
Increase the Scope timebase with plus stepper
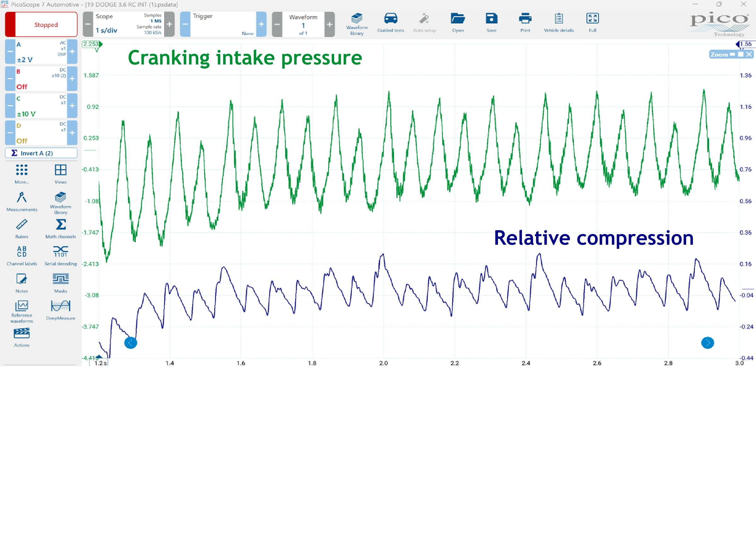[x=169, y=24]
